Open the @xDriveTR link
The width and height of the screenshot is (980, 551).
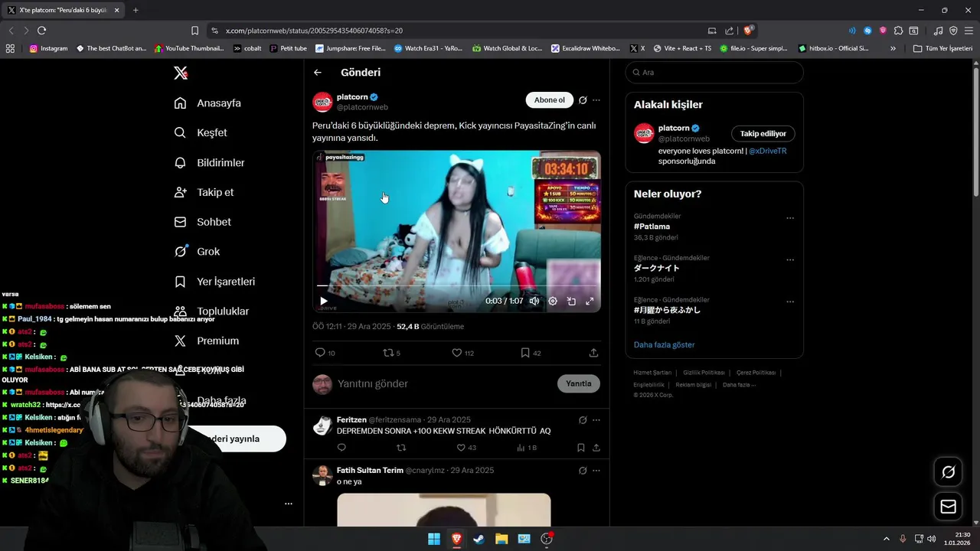tap(767, 151)
